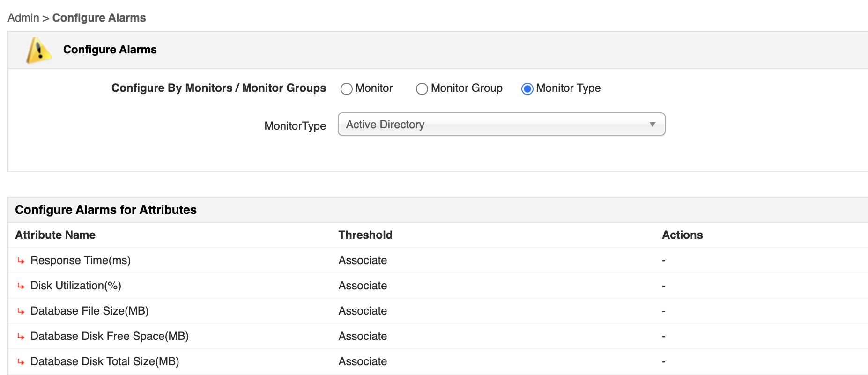Choose the Monitor Type radio option
Image resolution: width=868 pixels, height=375 pixels.
(527, 89)
